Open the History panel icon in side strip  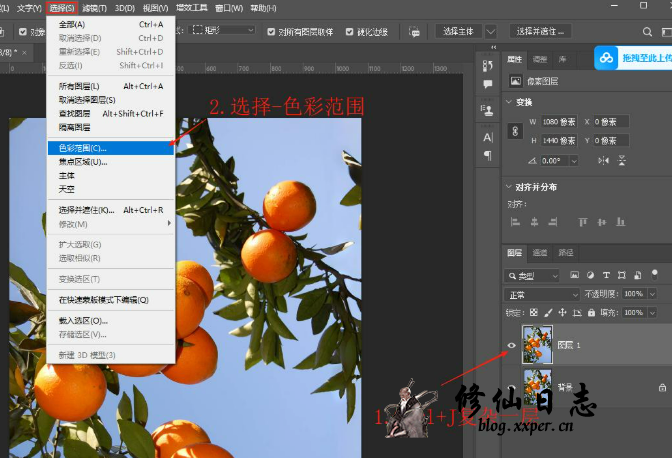[x=488, y=63]
